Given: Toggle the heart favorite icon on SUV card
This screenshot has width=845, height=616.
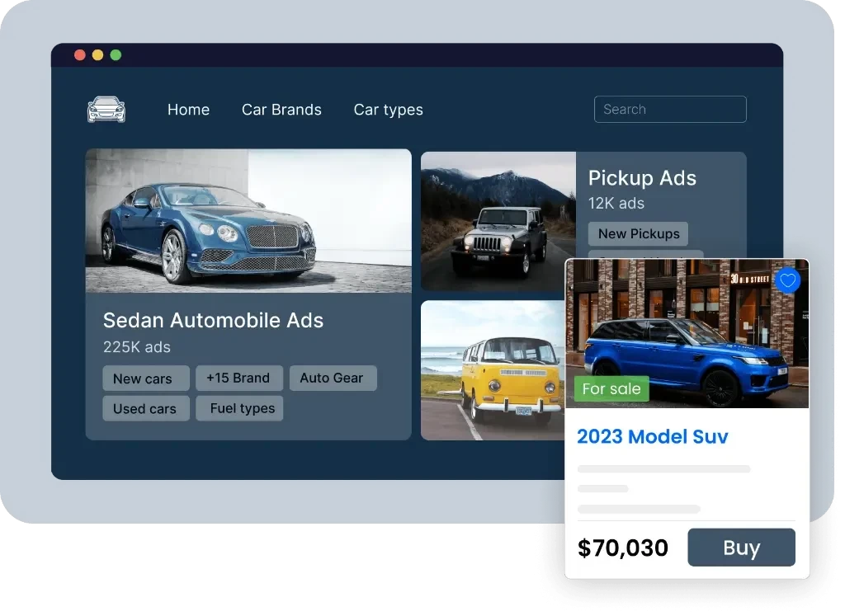Looking at the screenshot, I should (788, 281).
